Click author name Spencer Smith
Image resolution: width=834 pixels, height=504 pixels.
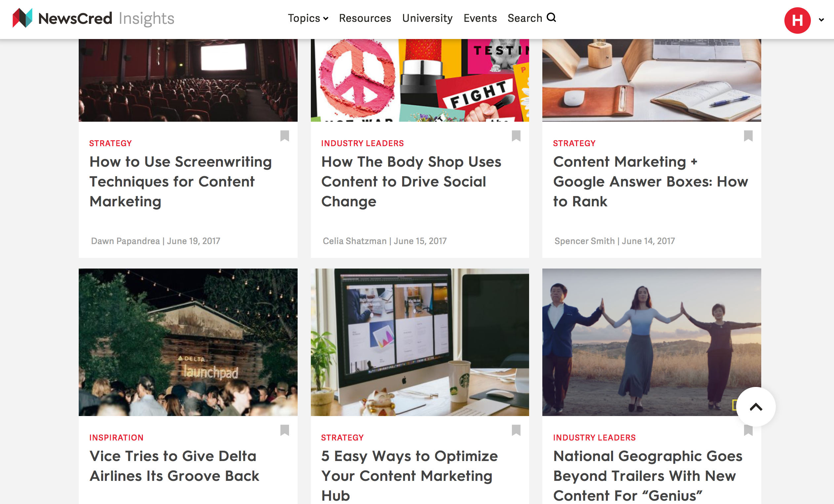[x=584, y=241]
